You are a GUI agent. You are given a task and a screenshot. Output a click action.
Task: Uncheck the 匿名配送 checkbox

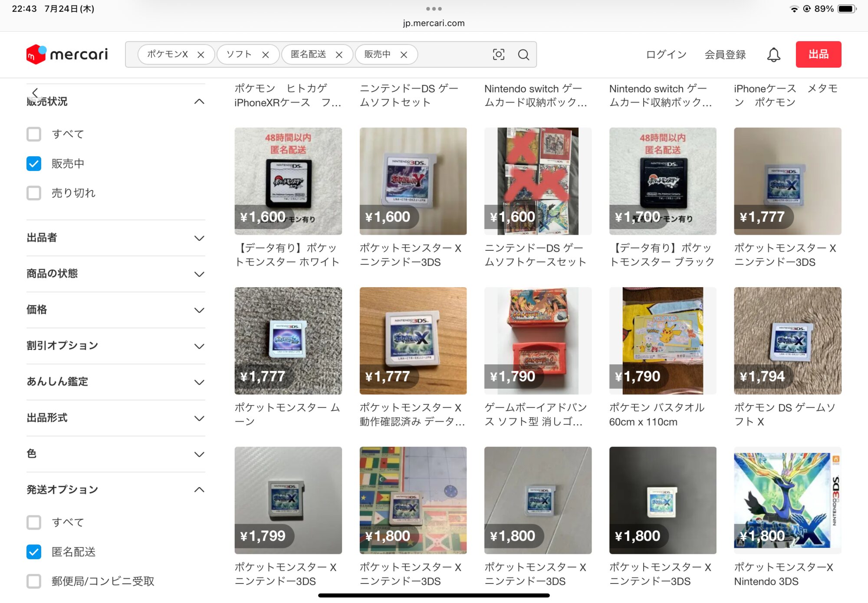tap(34, 552)
